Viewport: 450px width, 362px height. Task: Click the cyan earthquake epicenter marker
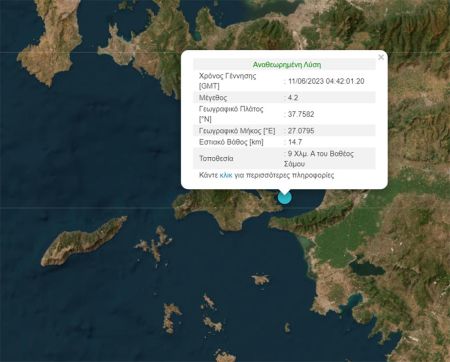(x=284, y=197)
